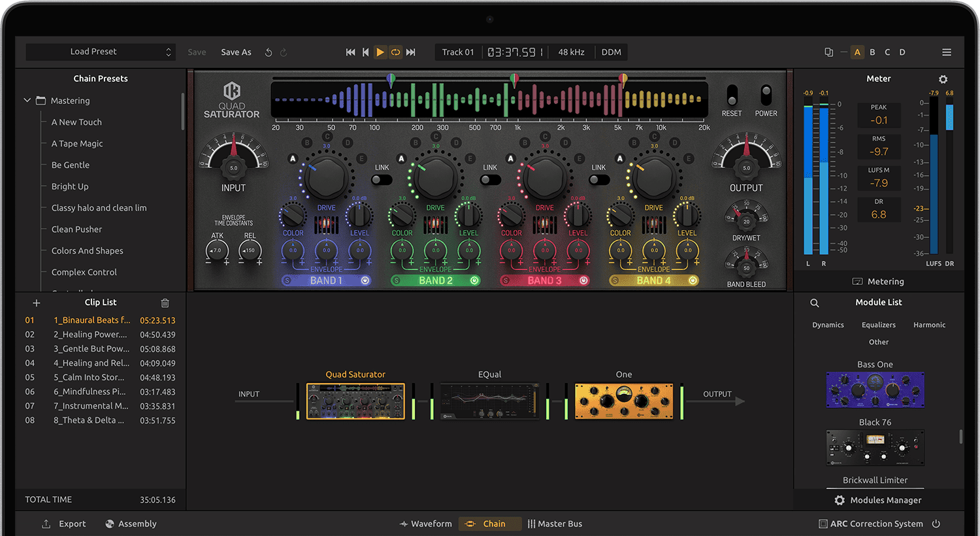Screen dimensions: 980x536
Task: Collapse the Mastering presets folder
Action: click(x=27, y=100)
